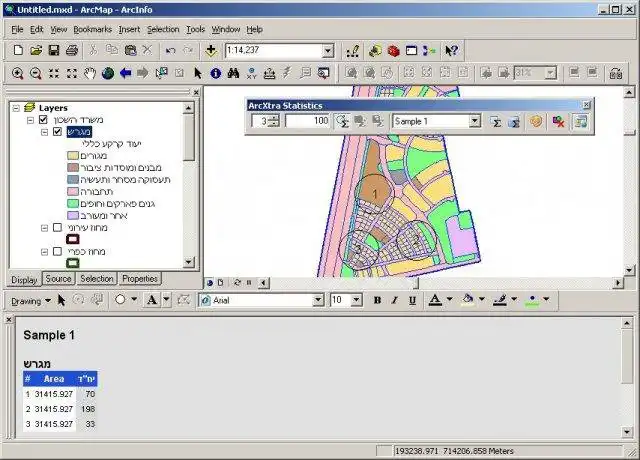Choose the Pan hand tool

point(90,73)
